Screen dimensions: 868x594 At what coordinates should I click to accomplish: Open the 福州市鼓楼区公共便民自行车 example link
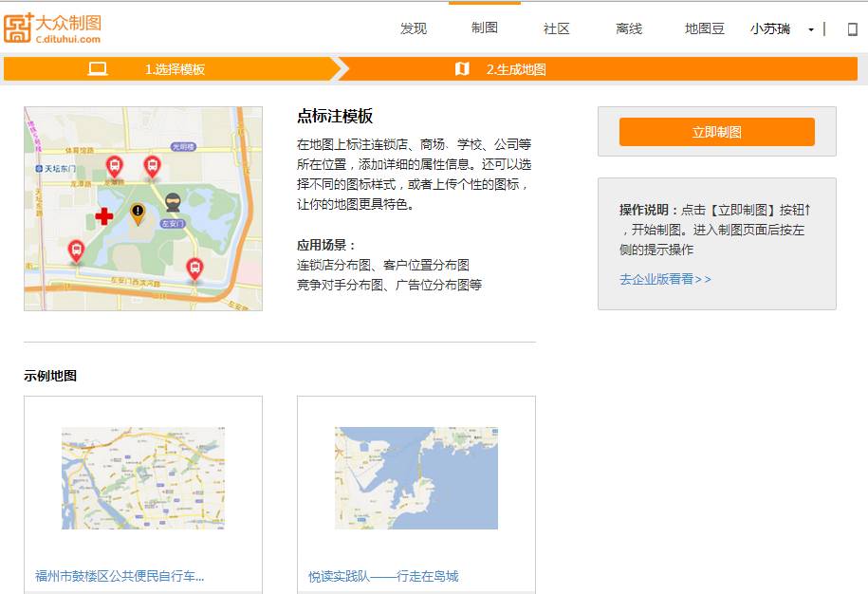(x=120, y=576)
